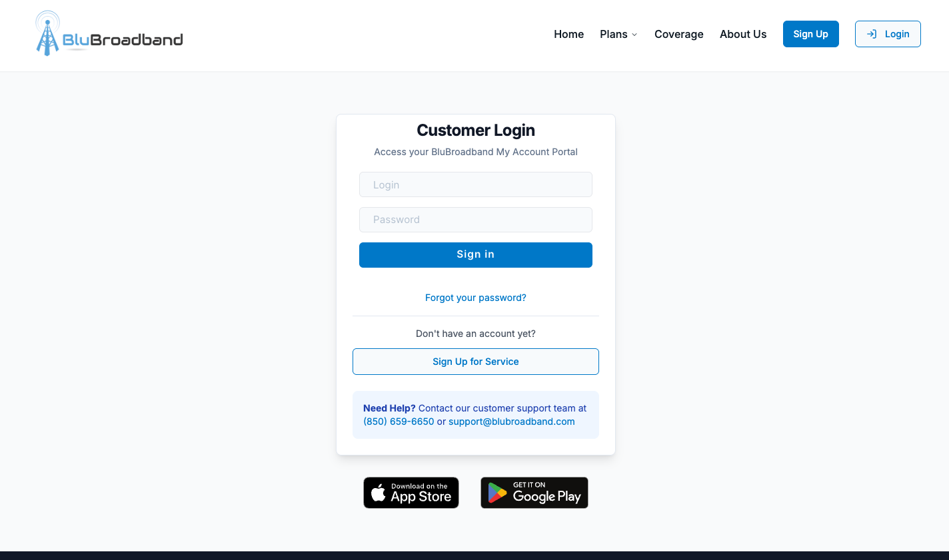Go to the Home page
The image size is (949, 560).
tap(568, 34)
